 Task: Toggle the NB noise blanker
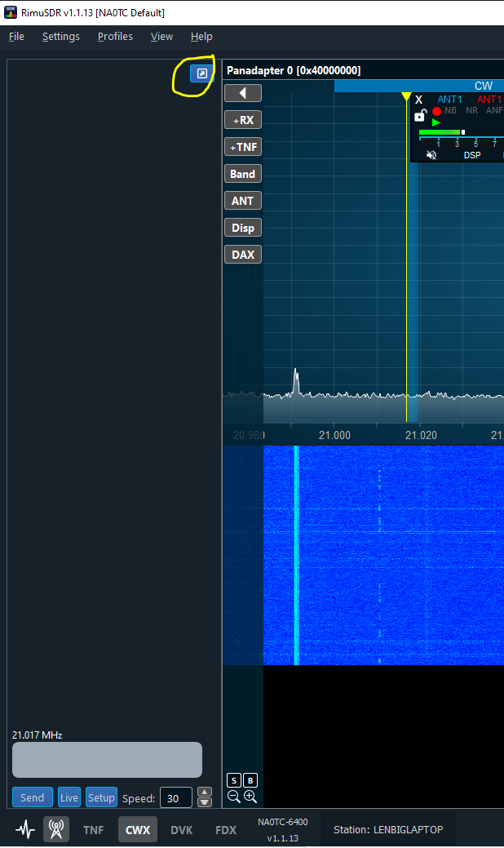pos(450,110)
